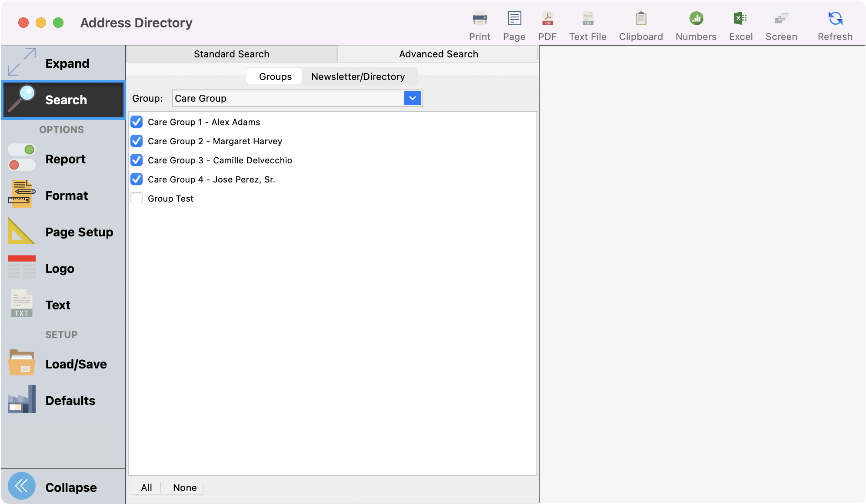Enable the Group Test checkbox

[137, 198]
